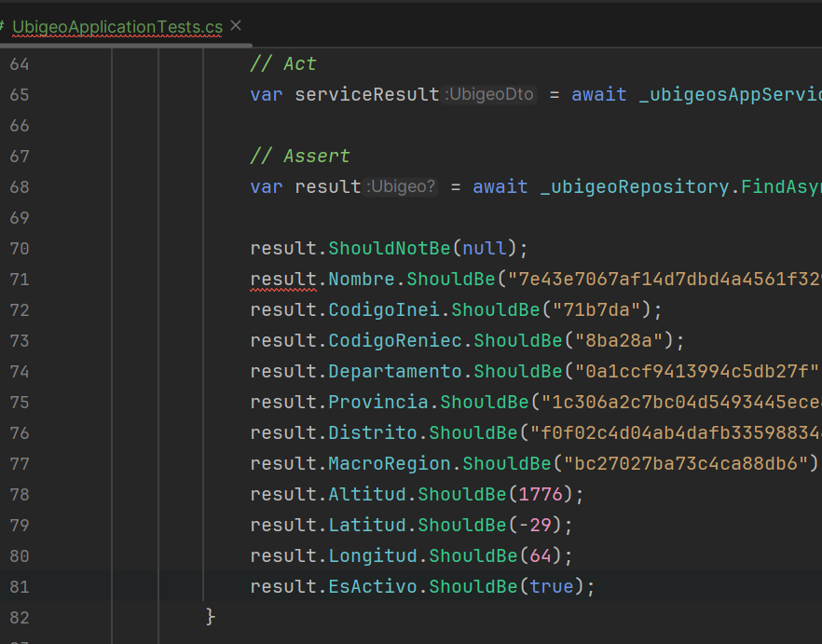The image size is (822, 644).
Task: Click the underlined result on line 71
Action: point(283,280)
